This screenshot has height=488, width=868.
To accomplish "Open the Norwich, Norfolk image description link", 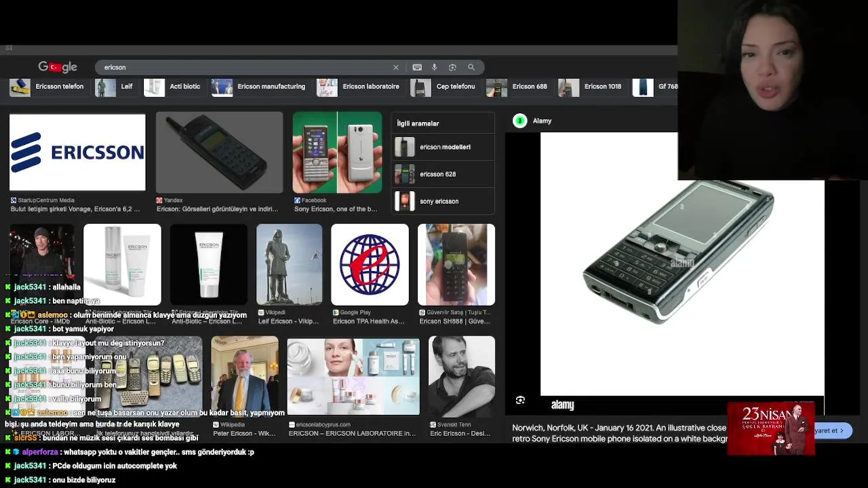I will (x=619, y=433).
